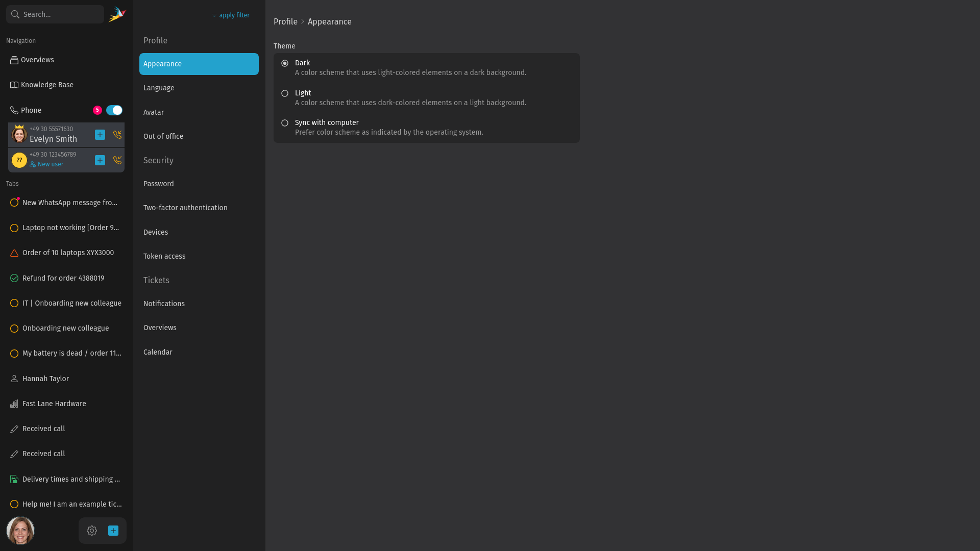Open Fast Lane Hardware organization tab

coord(66,404)
